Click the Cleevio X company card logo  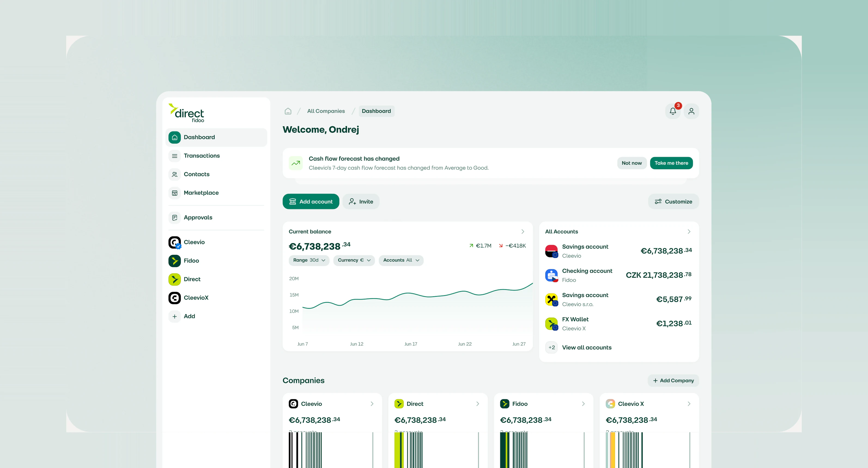click(610, 404)
